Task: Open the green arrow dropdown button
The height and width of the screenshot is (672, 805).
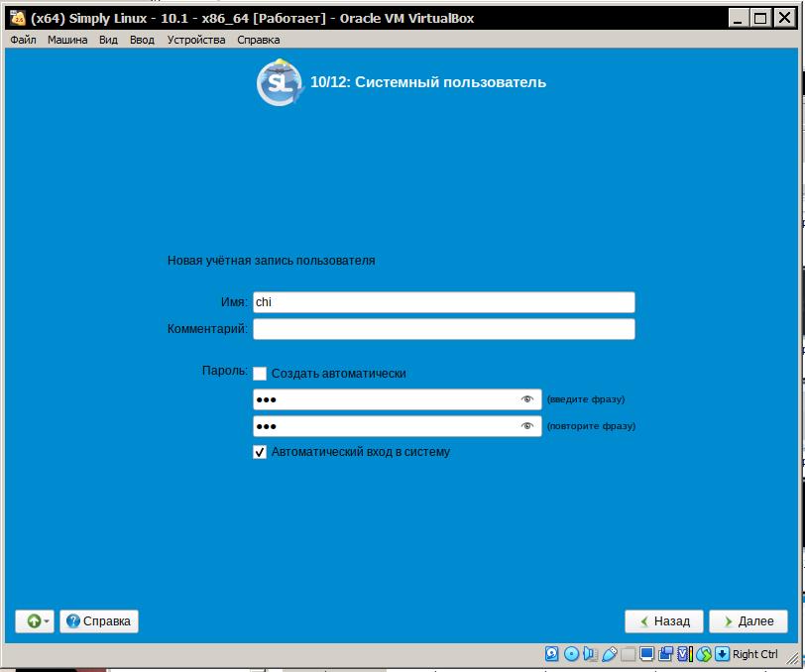Action: point(35,621)
